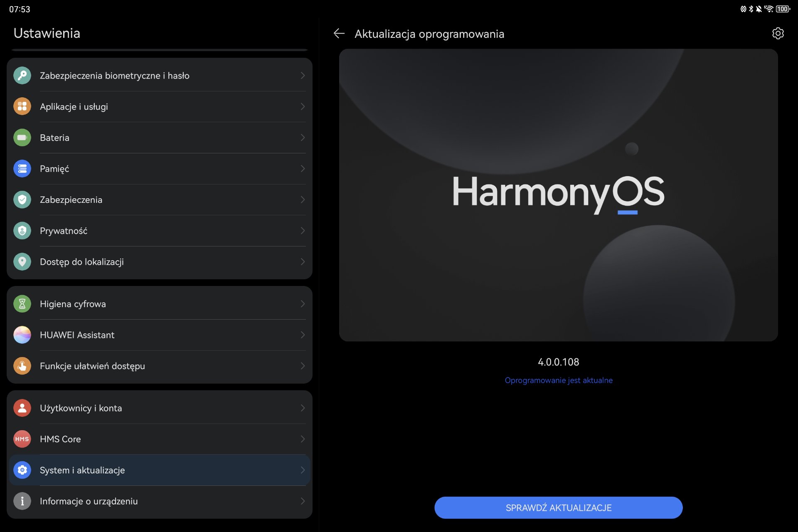Click the chevron beside Prywatność
Image resolution: width=798 pixels, height=532 pixels.
303,231
